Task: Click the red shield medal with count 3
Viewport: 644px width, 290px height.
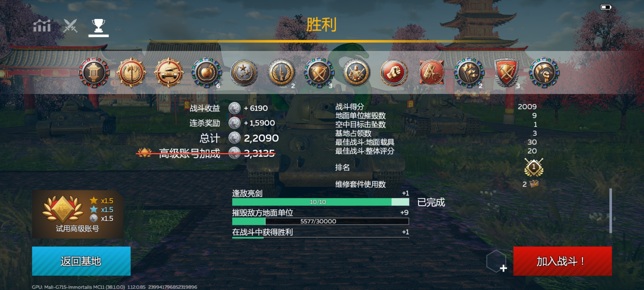Action: tap(506, 72)
